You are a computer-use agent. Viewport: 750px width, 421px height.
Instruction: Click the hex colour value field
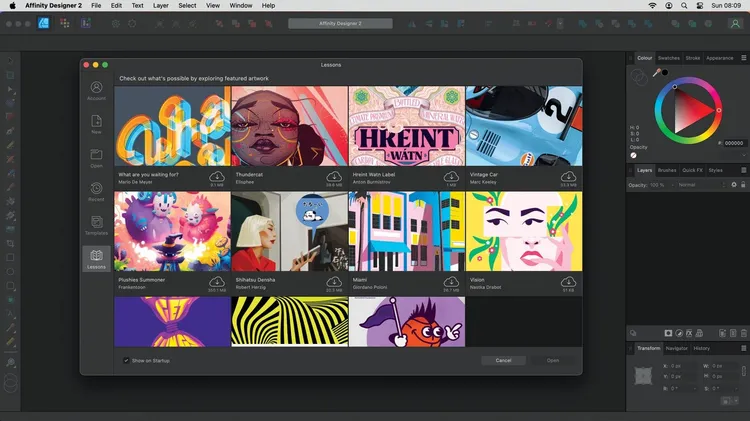click(734, 143)
